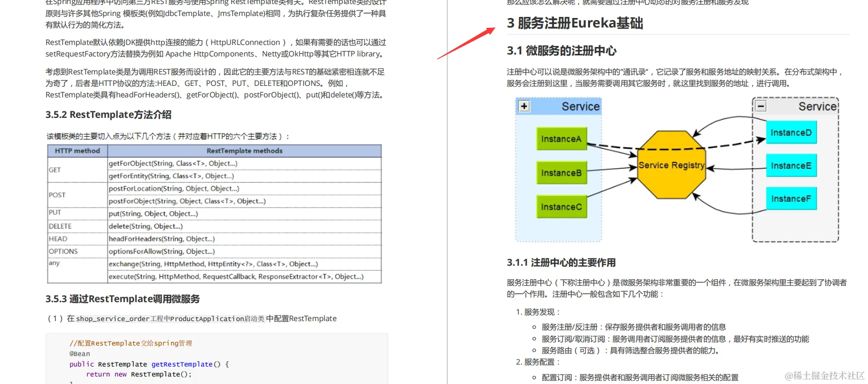Click the 'HEAD' table cell
Image resolution: width=868 pixels, height=384 pixels.
pos(77,239)
